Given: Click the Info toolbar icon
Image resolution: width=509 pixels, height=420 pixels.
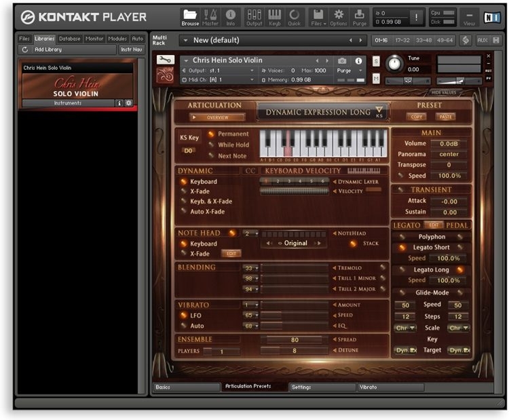Looking at the screenshot, I should pos(231,17).
